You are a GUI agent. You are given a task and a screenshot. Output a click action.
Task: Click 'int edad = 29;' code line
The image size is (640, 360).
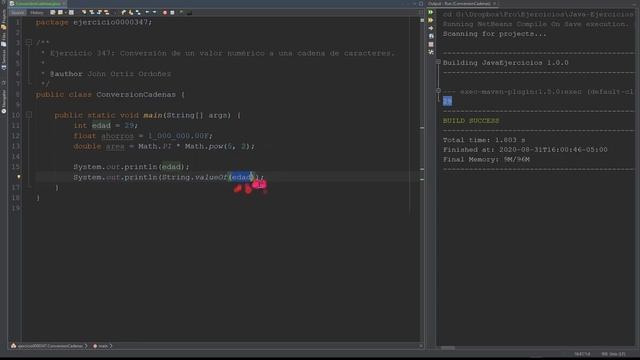[106, 126]
